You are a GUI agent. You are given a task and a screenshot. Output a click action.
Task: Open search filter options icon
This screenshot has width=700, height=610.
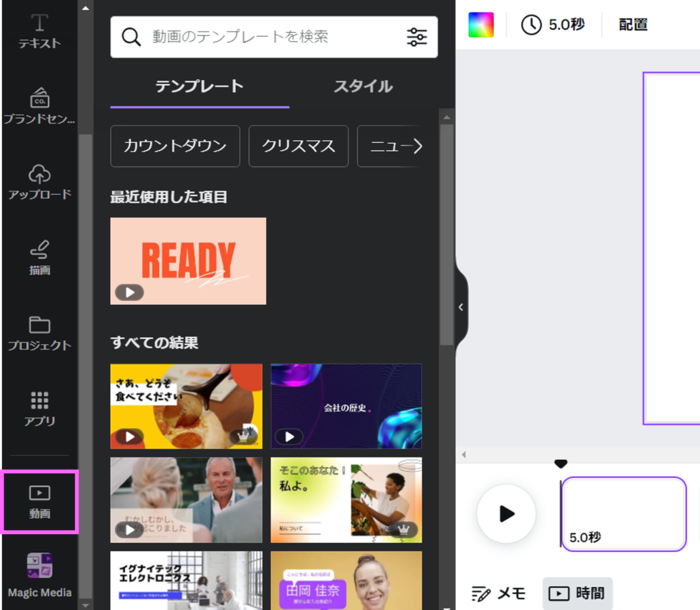point(416,37)
